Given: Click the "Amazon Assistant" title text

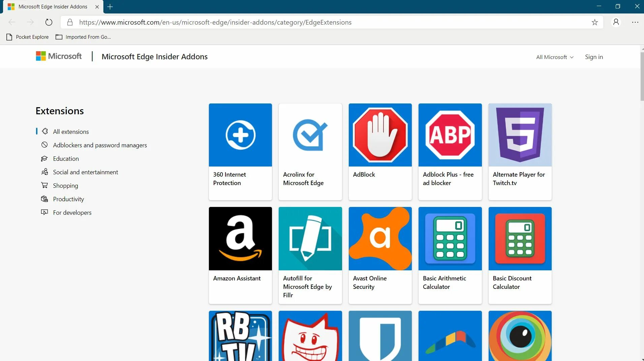Looking at the screenshot, I should (x=237, y=278).
